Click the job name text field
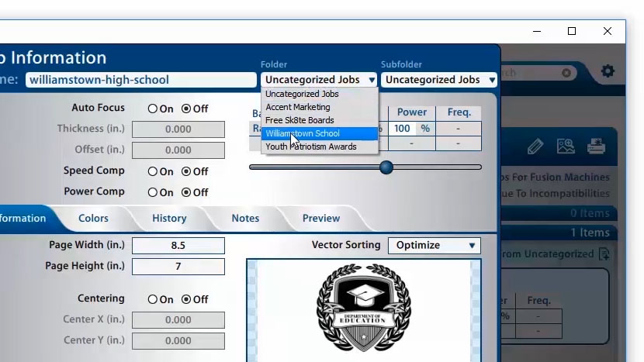 point(140,80)
